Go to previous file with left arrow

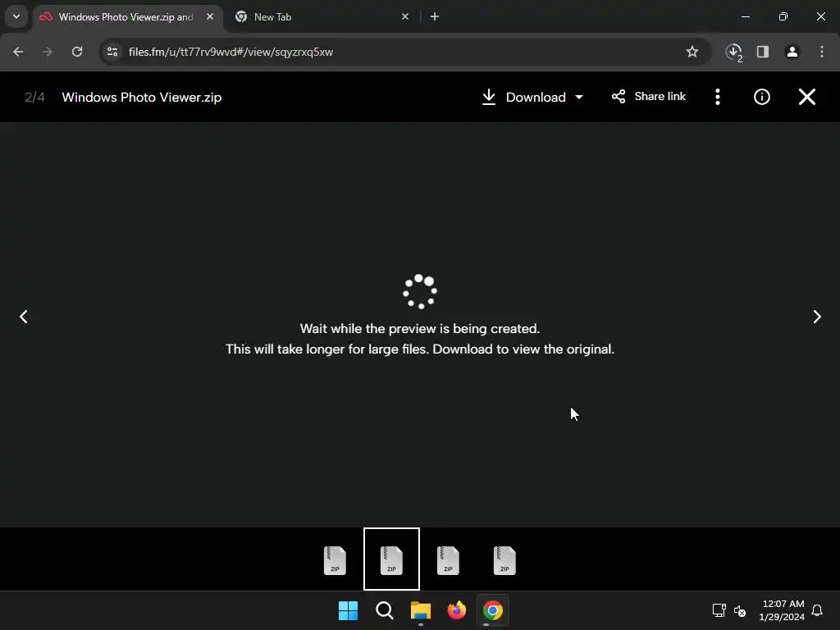pos(24,317)
